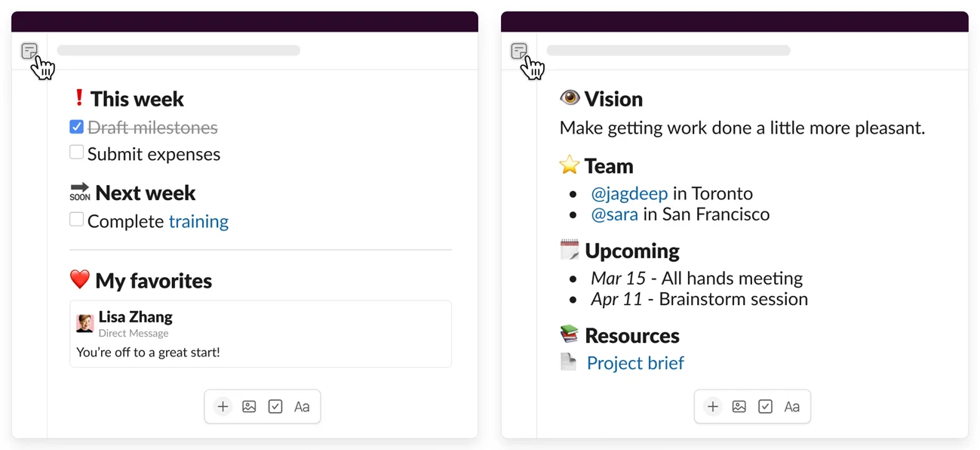Add checklist using right canvas toolbar icon
Screen dimensions: 980x450
coord(765,407)
